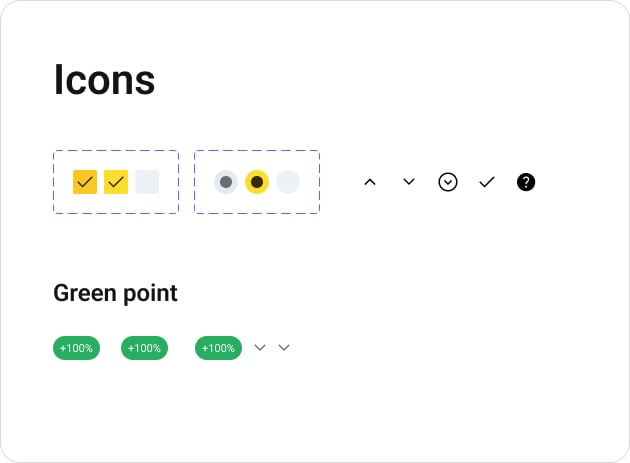
Task: Select the empty light radio button
Action: click(x=288, y=182)
